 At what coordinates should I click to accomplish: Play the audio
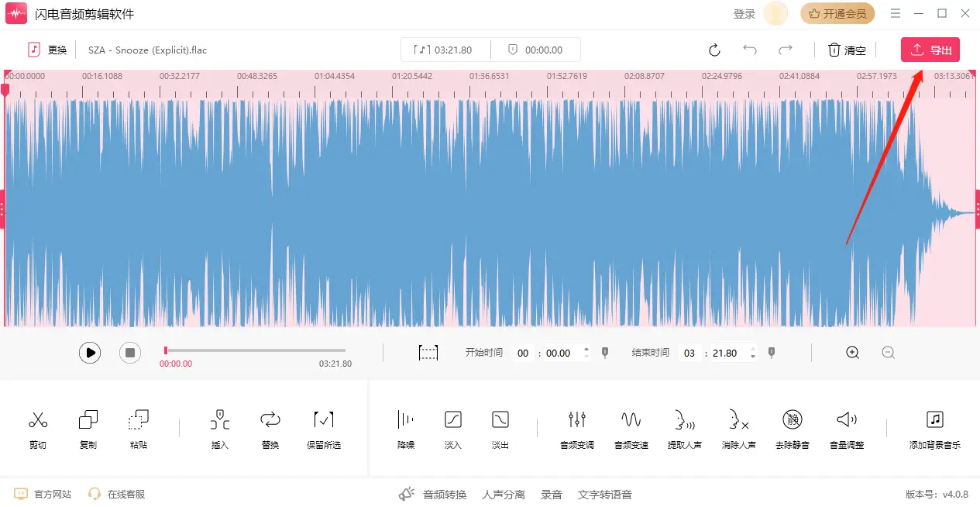pos(90,353)
